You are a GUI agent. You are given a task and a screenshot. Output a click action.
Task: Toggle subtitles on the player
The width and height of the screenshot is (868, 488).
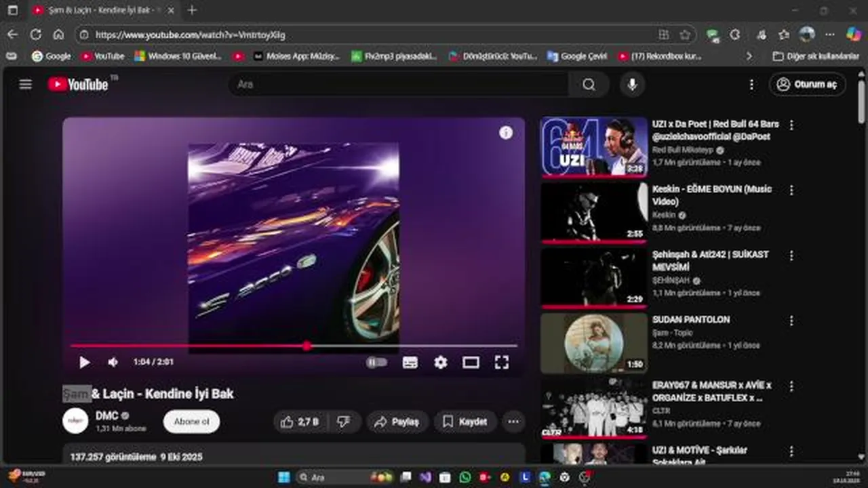pyautogui.click(x=410, y=363)
